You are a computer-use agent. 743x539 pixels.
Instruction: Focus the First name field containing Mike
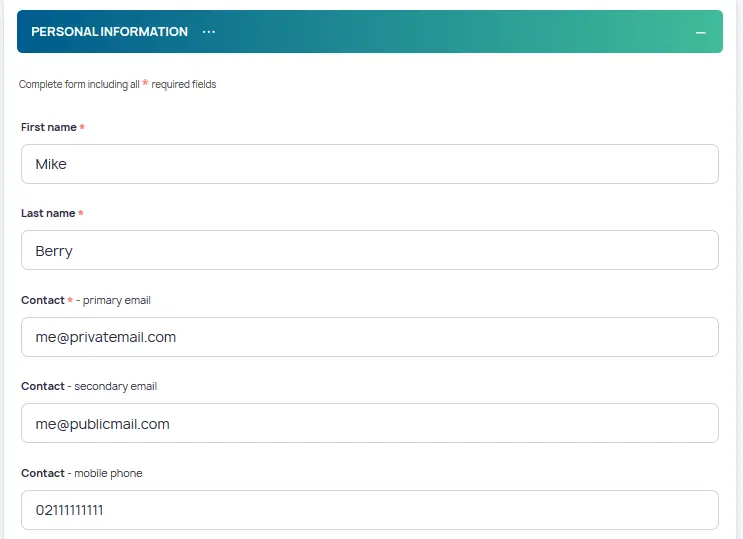(369, 164)
